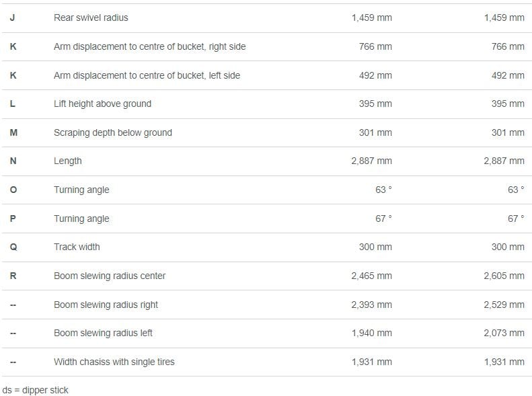Click the Rear swivel radius label

coord(91,17)
